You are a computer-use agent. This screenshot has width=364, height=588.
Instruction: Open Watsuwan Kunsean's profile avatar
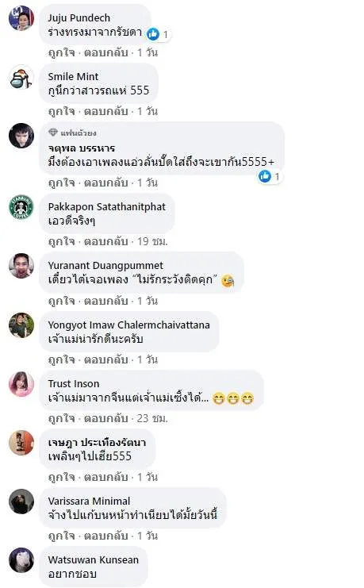[x=21, y=560]
